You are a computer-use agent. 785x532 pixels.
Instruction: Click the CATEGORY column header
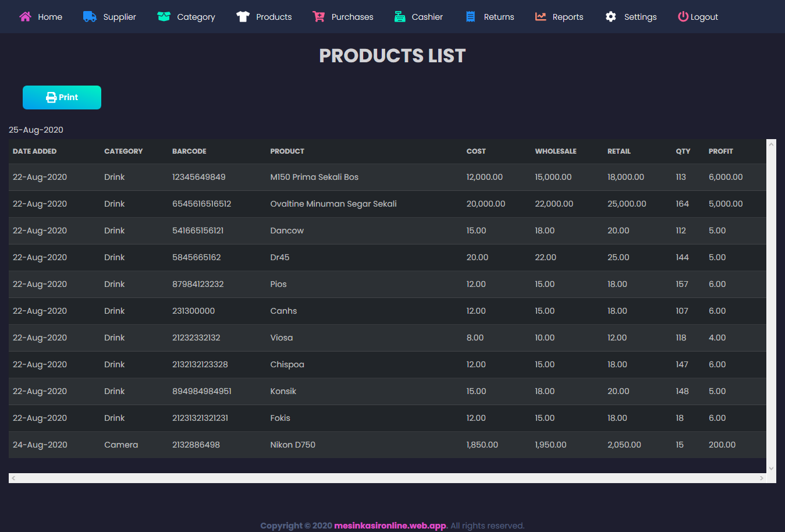(123, 151)
